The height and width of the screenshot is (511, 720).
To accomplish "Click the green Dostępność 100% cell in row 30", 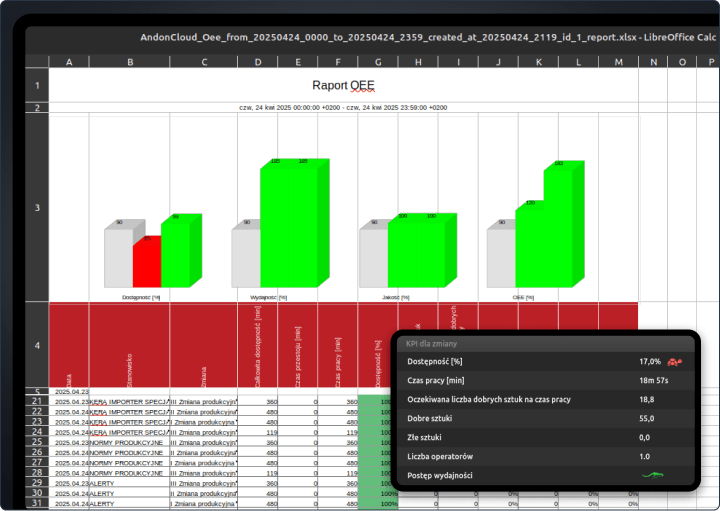I will pyautogui.click(x=378, y=493).
